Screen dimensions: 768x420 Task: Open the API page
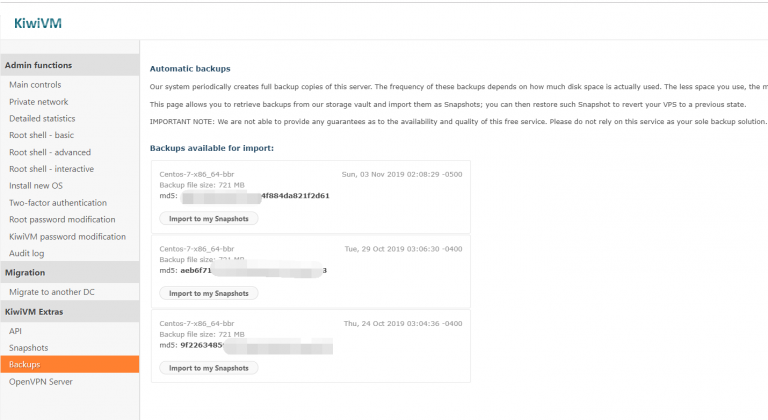pyautogui.click(x=15, y=330)
